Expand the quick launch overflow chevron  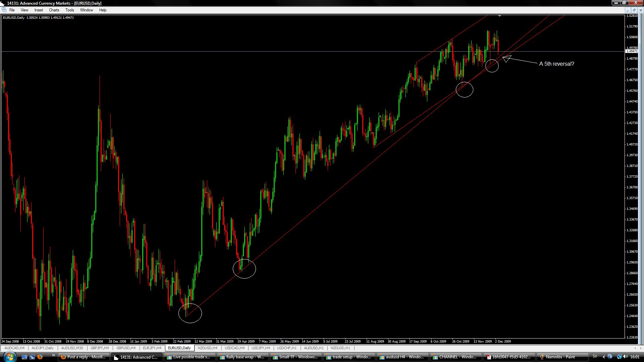click(53, 356)
